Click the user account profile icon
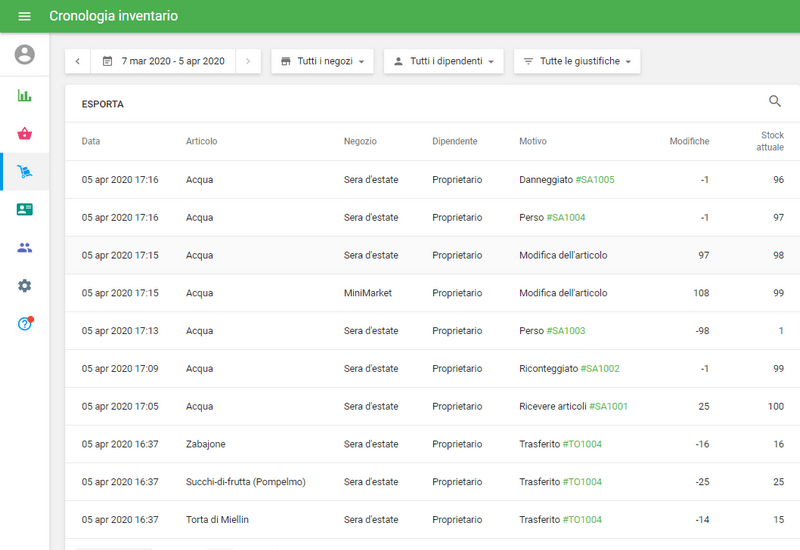Image resolution: width=800 pixels, height=550 pixels. click(24, 55)
